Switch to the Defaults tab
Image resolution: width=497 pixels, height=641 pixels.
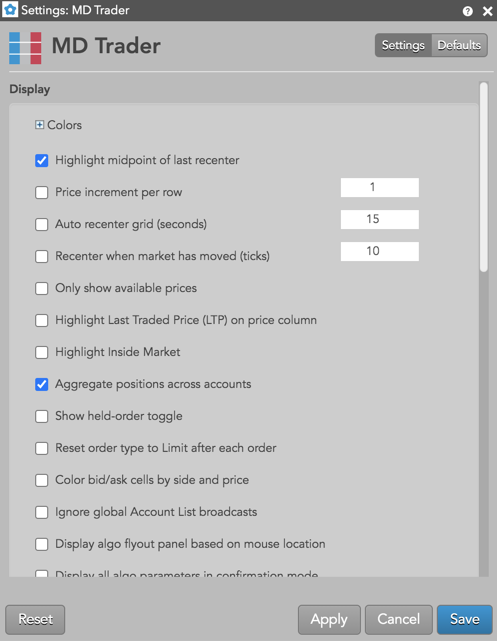coord(459,45)
